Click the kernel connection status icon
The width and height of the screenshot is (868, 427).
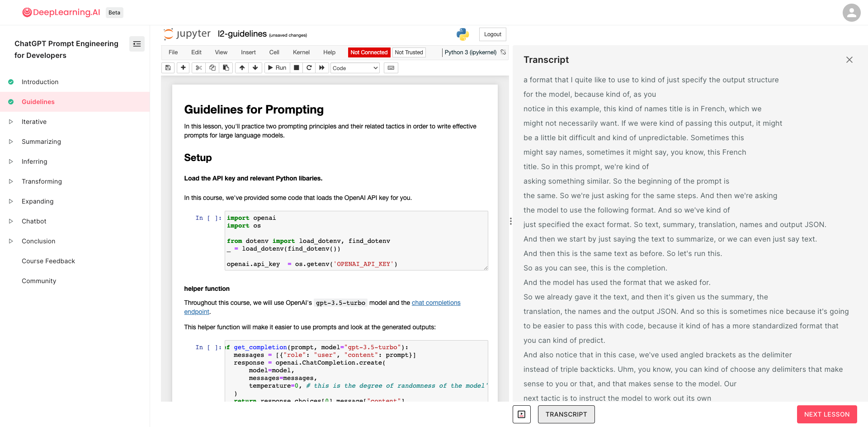click(503, 52)
